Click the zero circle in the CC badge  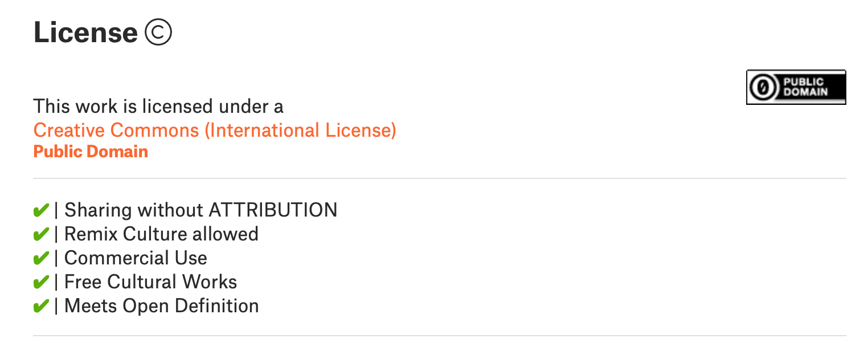[764, 88]
